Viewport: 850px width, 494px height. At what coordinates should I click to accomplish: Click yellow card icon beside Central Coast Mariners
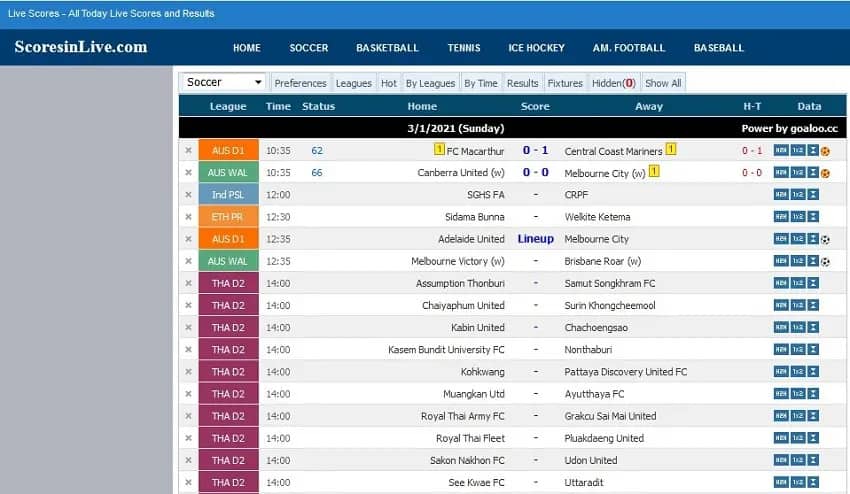671,149
